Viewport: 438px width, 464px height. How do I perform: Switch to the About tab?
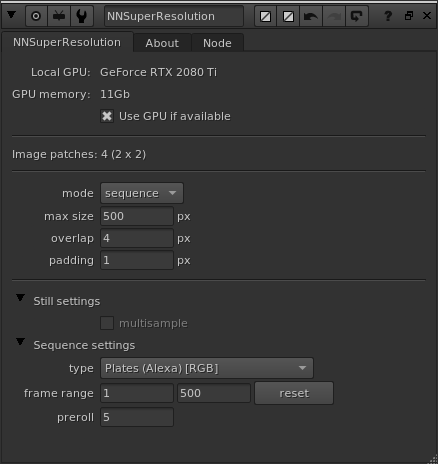click(162, 43)
